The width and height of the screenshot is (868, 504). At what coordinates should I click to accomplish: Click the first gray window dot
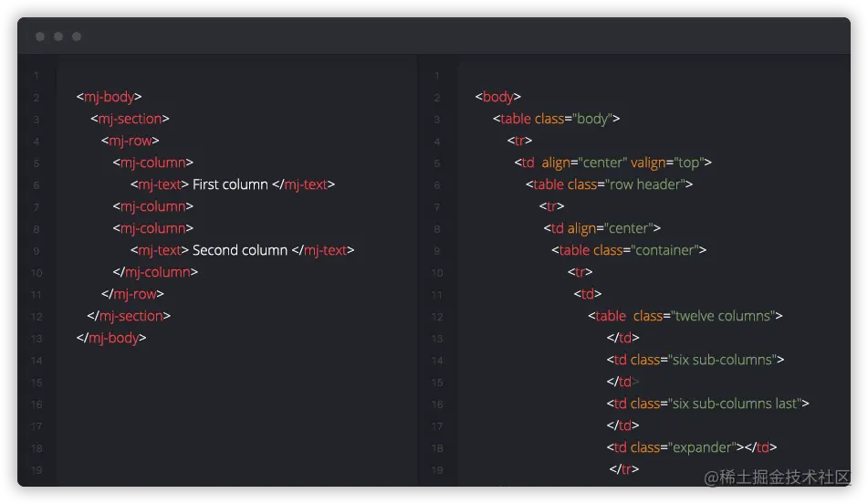coord(40,37)
